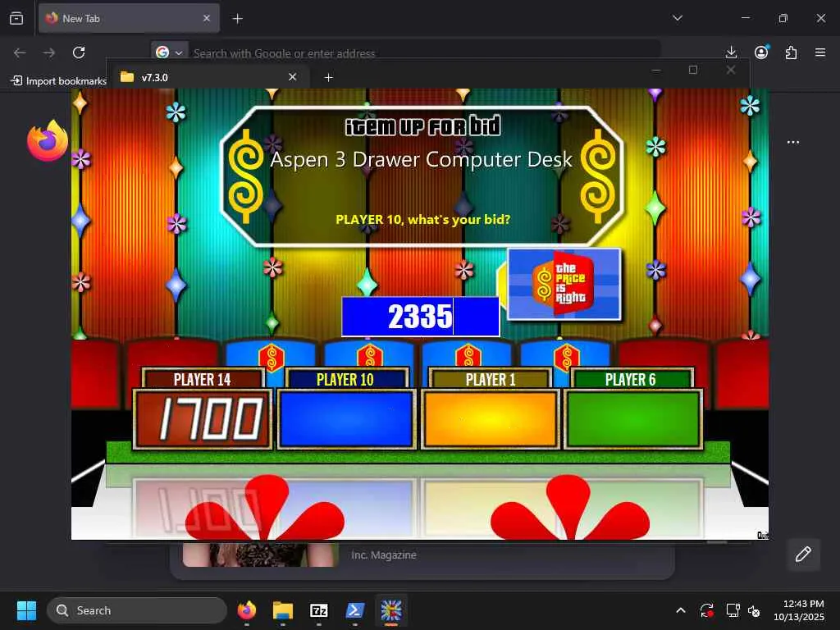The height and width of the screenshot is (630, 840).
Task: Open the Firefox account icon
Action: point(761,52)
